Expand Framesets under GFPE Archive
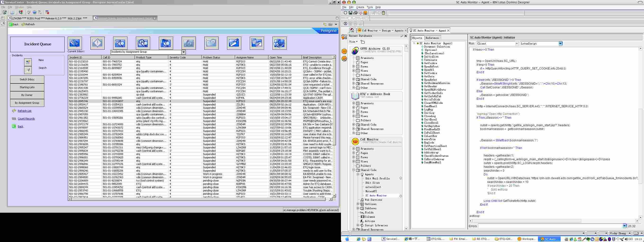 pyautogui.click(x=354, y=58)
